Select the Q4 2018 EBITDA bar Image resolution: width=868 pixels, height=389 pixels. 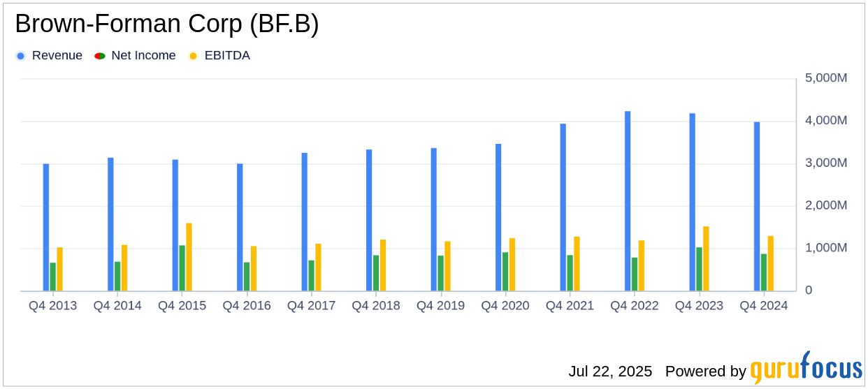[x=383, y=265]
